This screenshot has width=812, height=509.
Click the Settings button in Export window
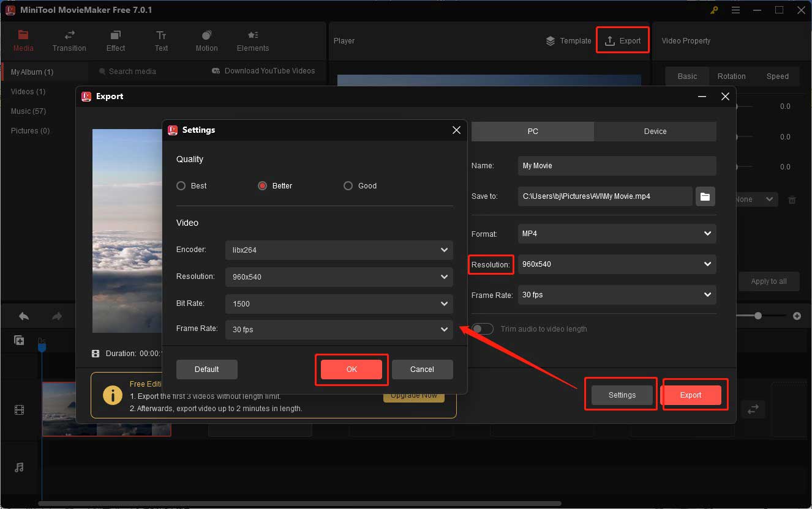[x=622, y=395]
